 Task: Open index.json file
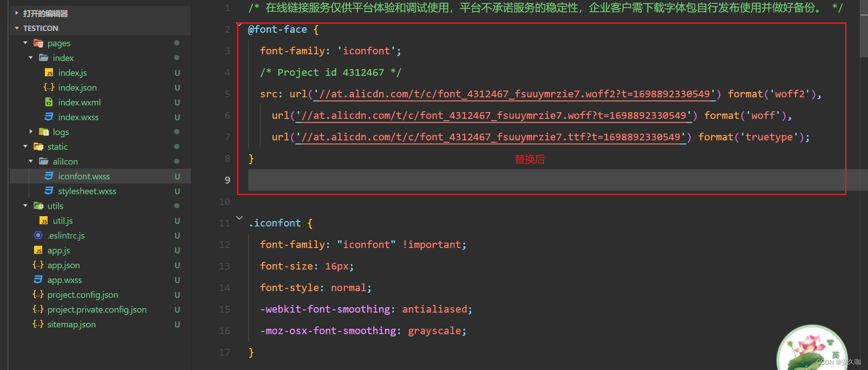77,87
